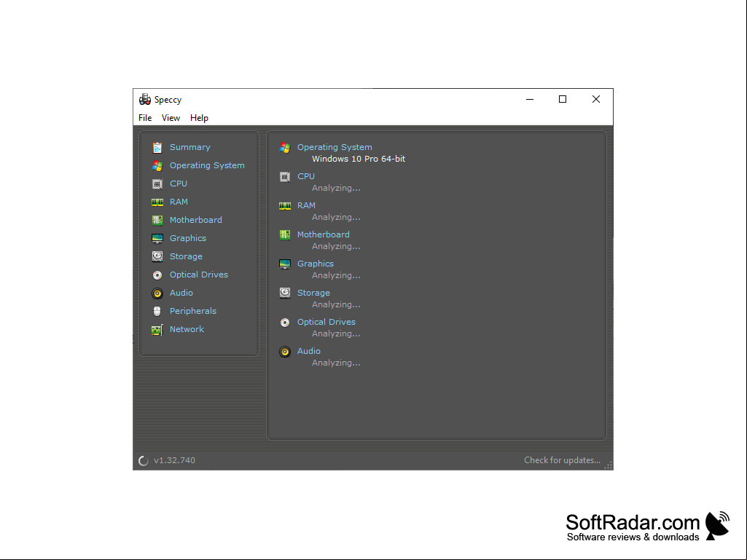Click Motherboard icon in summary panel

pos(285,234)
